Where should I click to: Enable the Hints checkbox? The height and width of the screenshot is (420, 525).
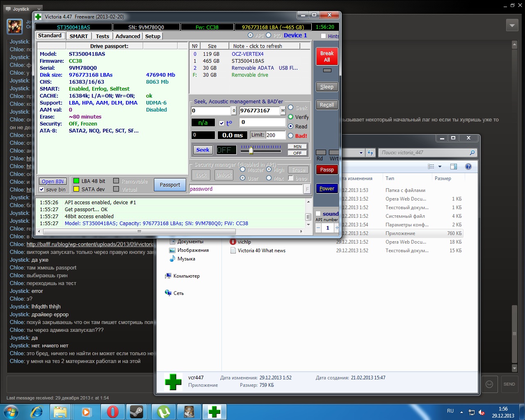tap(323, 36)
